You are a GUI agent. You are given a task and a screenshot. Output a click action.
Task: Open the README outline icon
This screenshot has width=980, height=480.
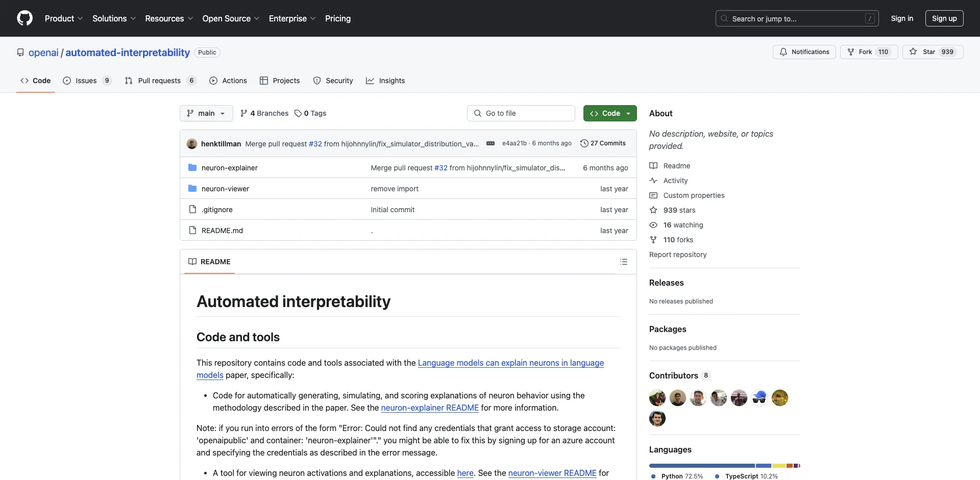[624, 262]
